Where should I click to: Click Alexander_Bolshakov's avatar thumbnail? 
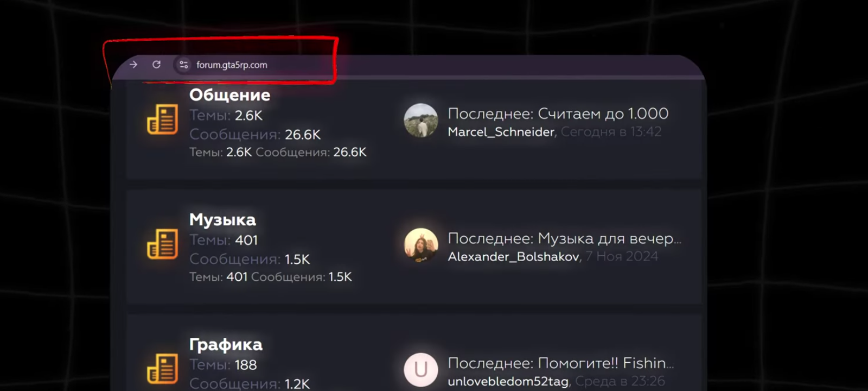point(420,245)
